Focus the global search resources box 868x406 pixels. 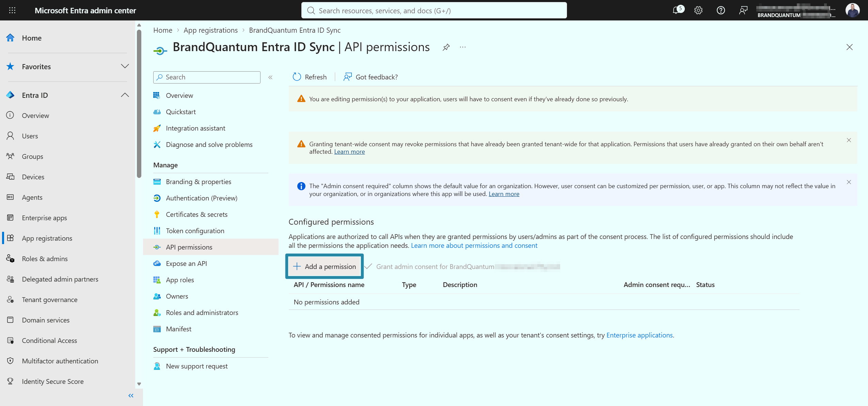(x=434, y=11)
